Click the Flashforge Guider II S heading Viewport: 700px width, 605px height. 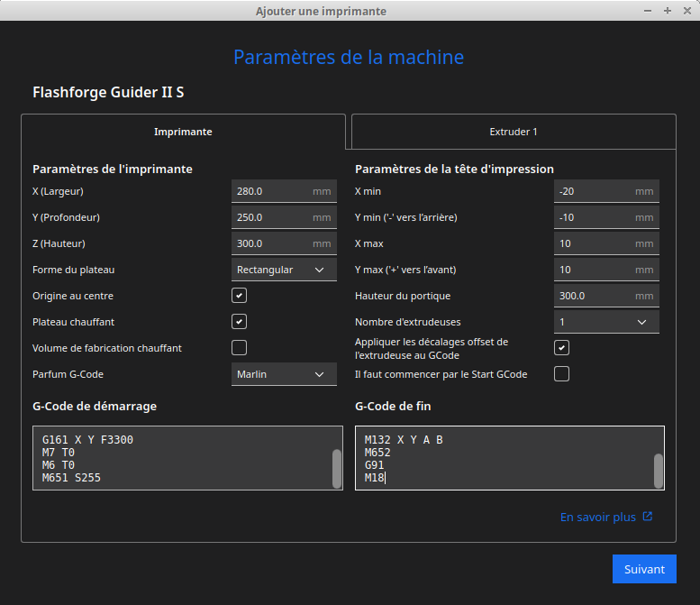108,92
